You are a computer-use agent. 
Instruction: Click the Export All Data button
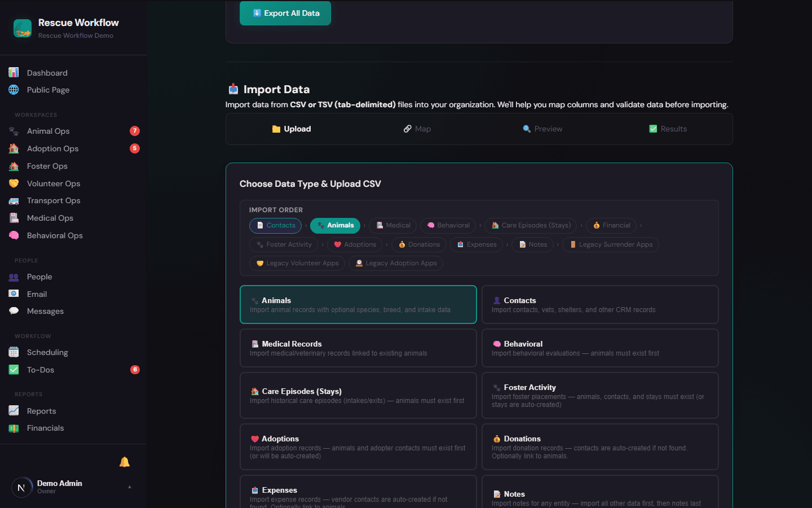[285, 13]
